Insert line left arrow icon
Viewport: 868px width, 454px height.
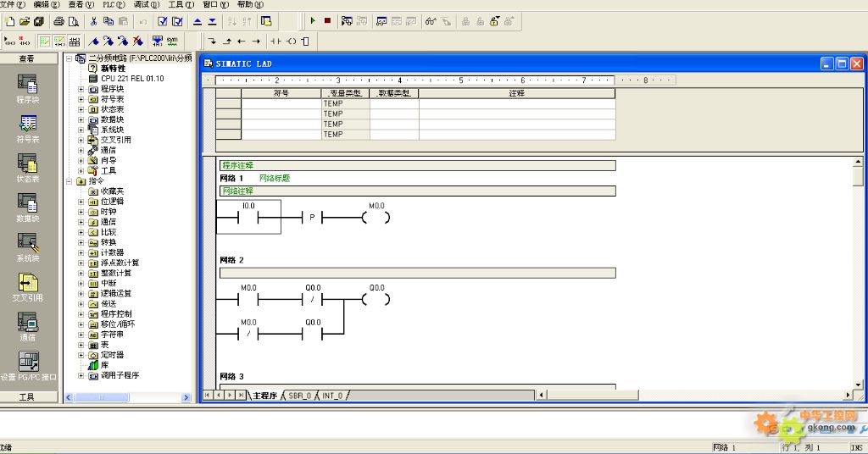[242, 41]
